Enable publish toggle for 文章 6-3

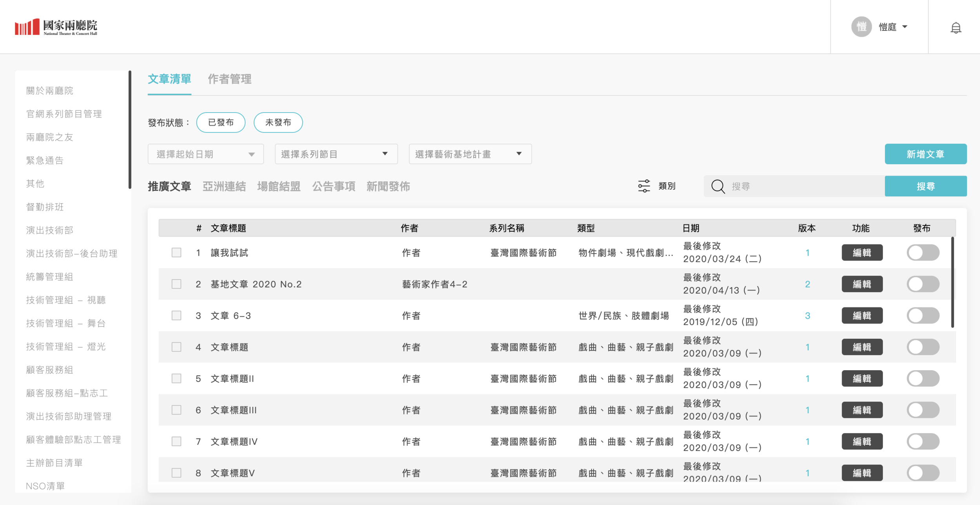[922, 316]
